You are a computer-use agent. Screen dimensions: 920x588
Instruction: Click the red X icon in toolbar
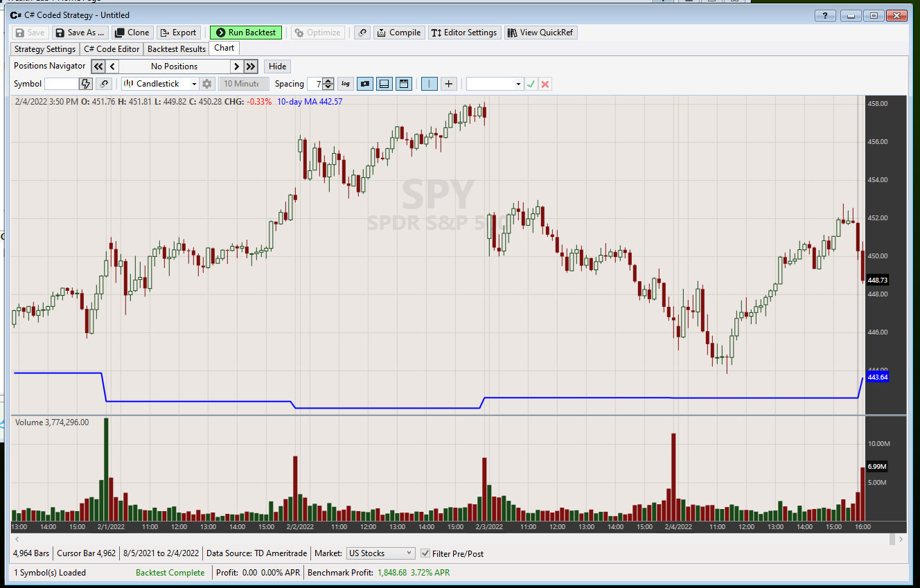pos(545,84)
